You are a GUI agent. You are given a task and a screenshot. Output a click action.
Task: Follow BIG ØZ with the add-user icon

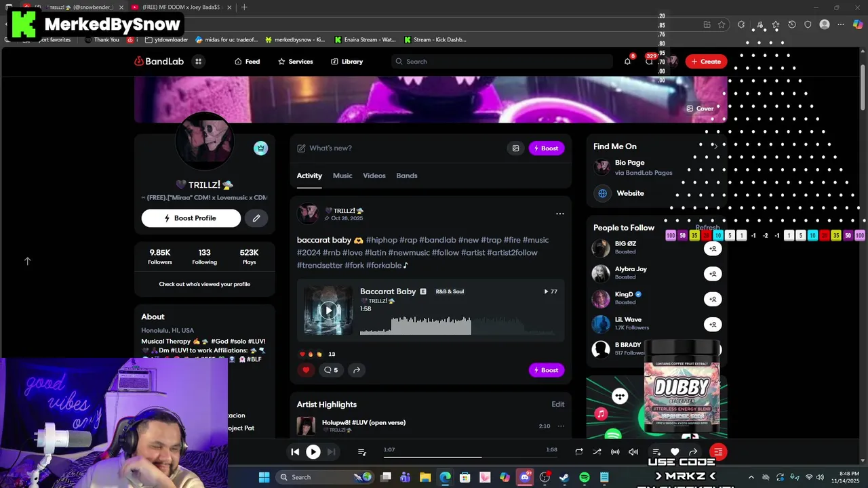[712, 249]
